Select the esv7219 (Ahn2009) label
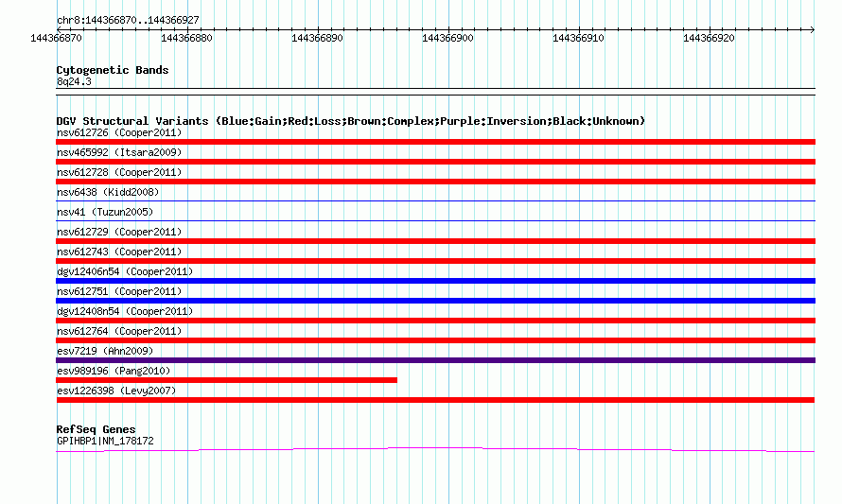The height and width of the screenshot is (504, 842). click(x=105, y=351)
